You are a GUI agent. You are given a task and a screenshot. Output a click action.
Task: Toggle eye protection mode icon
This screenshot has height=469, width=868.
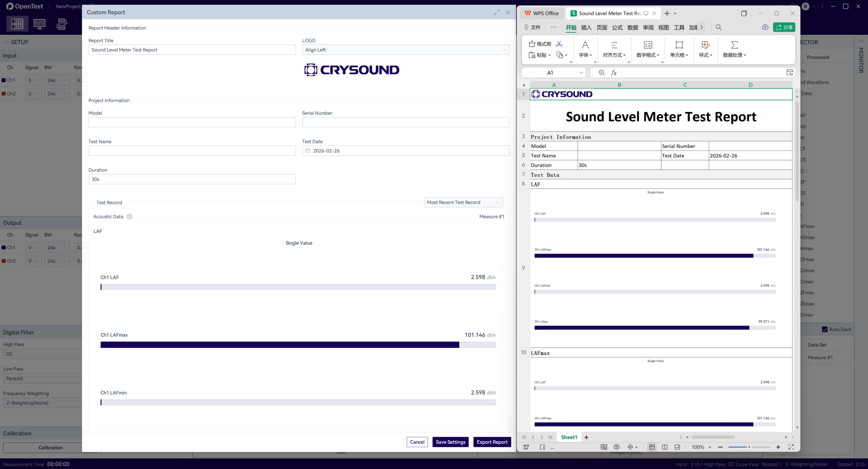(x=616, y=447)
